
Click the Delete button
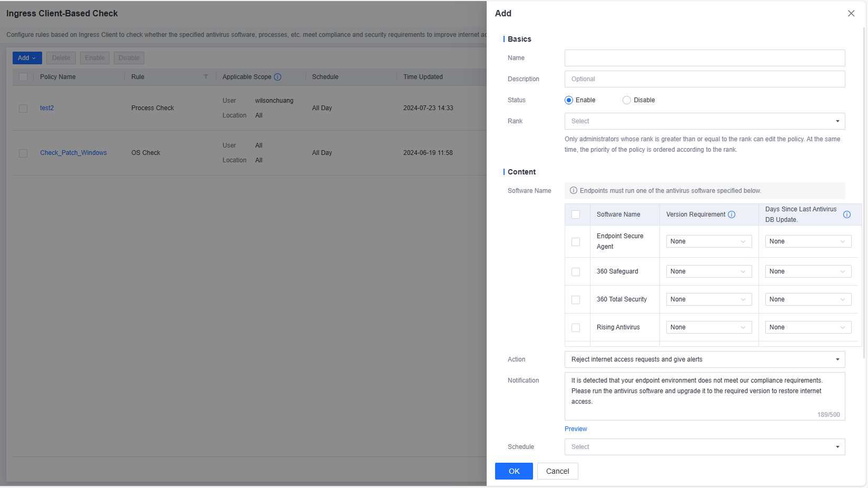61,58
